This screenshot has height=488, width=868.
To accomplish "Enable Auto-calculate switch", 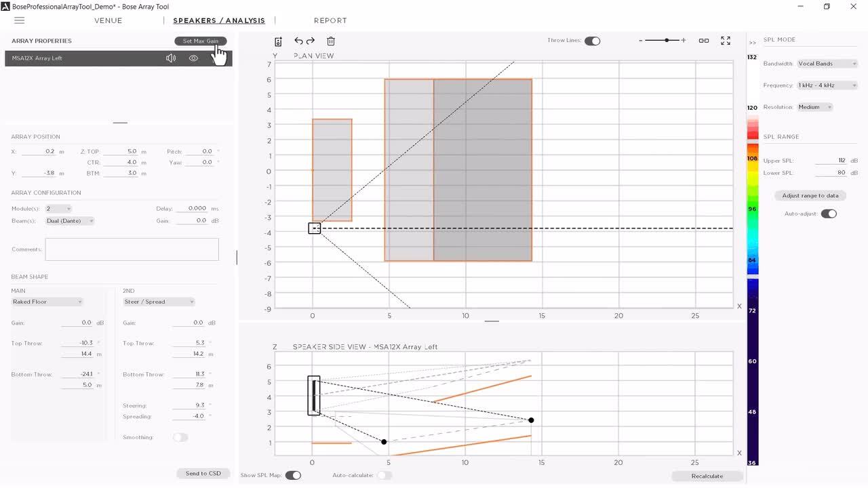I will coord(384,475).
